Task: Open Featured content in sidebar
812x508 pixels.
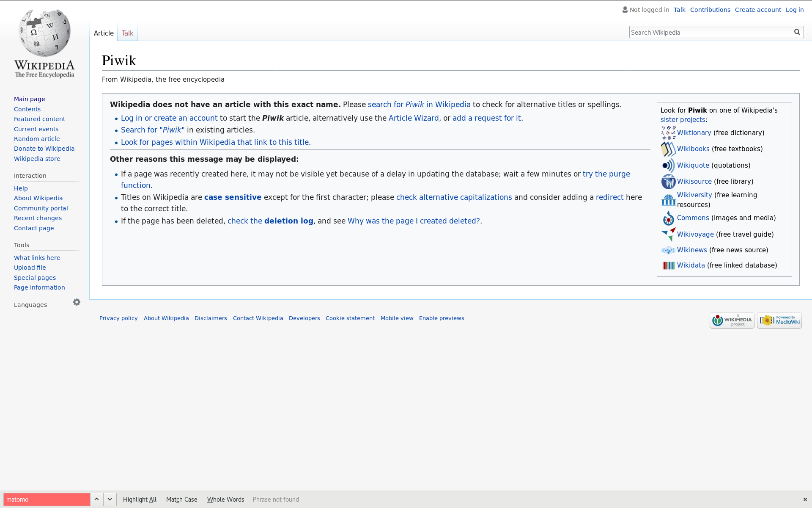Action: pyautogui.click(x=39, y=119)
